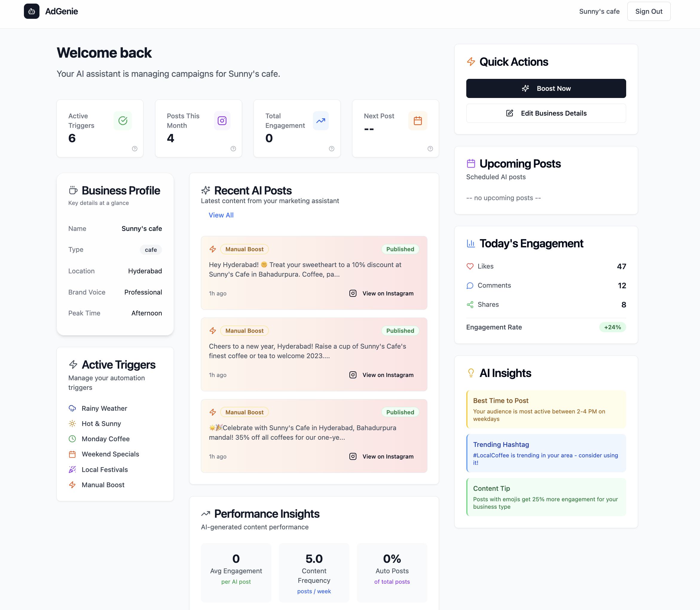Click the AdGenie robot logo icon
The width and height of the screenshot is (700, 610).
click(x=31, y=11)
